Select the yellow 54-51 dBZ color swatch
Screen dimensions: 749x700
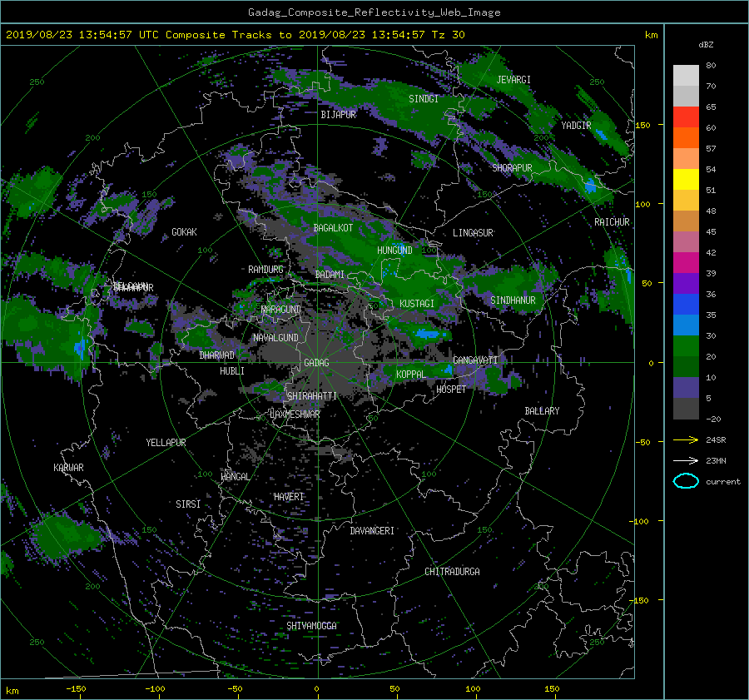click(x=686, y=179)
